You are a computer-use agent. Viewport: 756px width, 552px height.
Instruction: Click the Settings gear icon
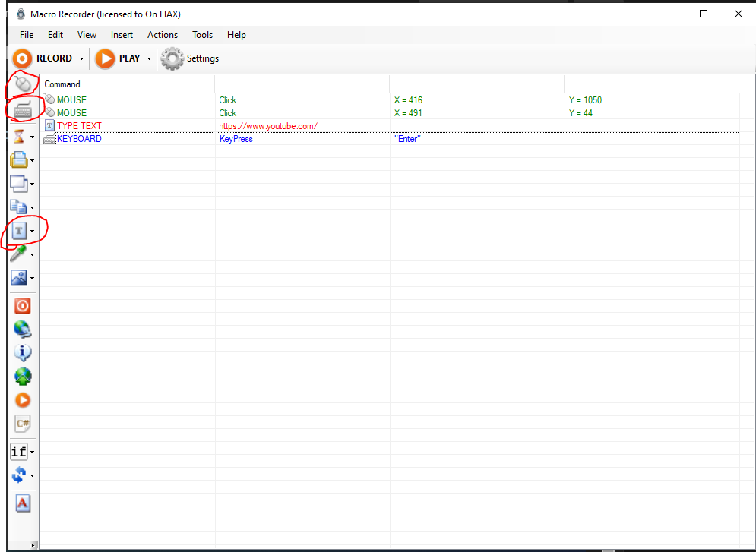[x=172, y=58]
